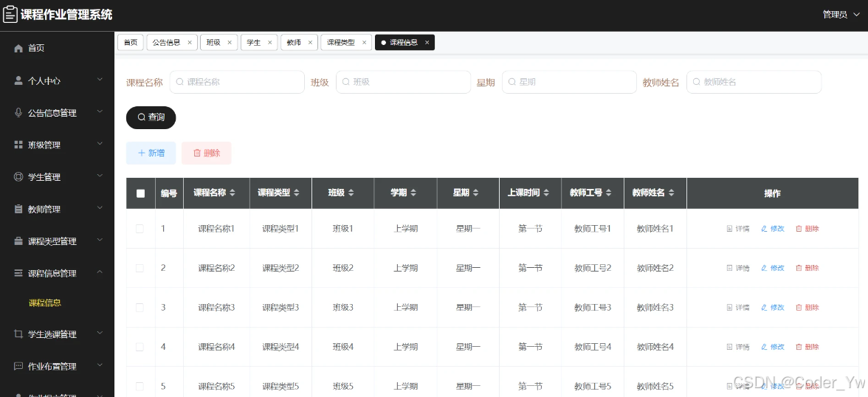Expand the 公告信息管理 sidebar menu
This screenshot has height=397, width=868.
pos(100,112)
